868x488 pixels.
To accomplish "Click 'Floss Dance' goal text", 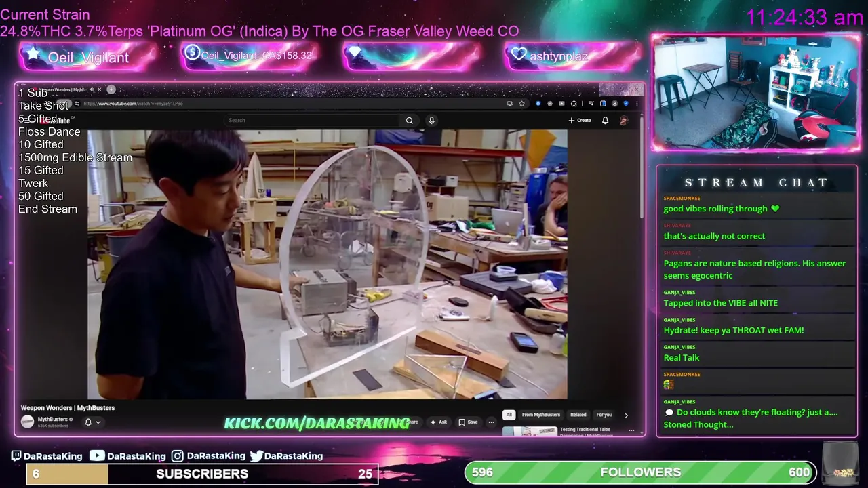I will click(x=49, y=131).
